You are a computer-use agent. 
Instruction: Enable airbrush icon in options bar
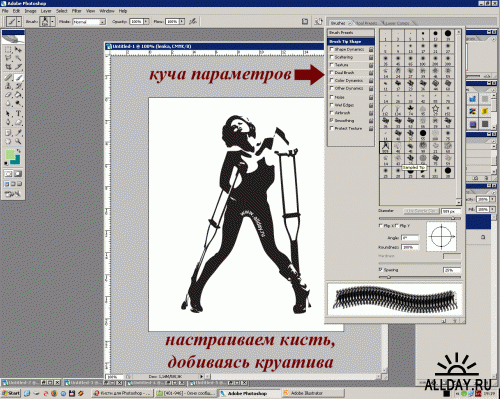pyautogui.click(x=193, y=22)
